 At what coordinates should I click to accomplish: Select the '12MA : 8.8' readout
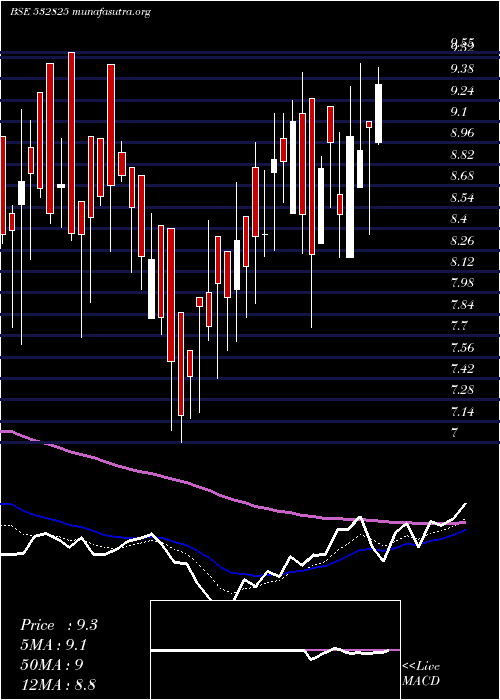(58, 684)
